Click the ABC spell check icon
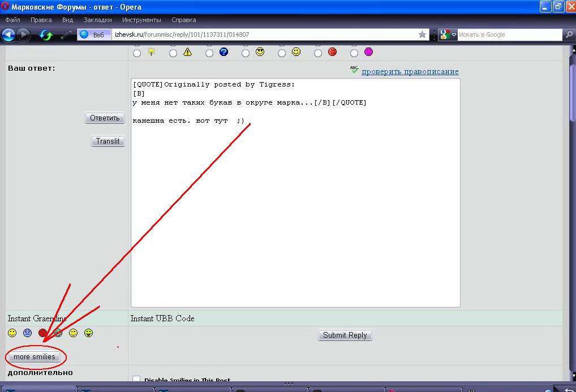This screenshot has width=576, height=392. tap(354, 70)
